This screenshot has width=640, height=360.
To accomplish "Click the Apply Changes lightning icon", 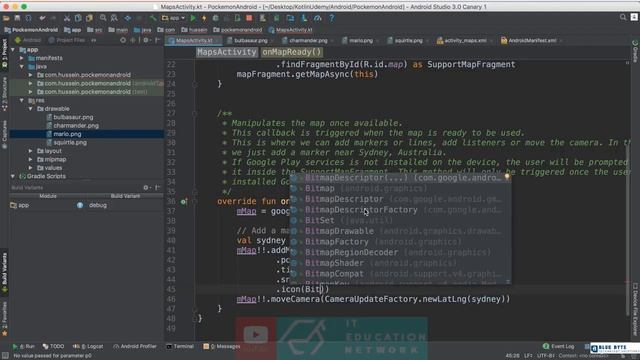I will point(204,18).
